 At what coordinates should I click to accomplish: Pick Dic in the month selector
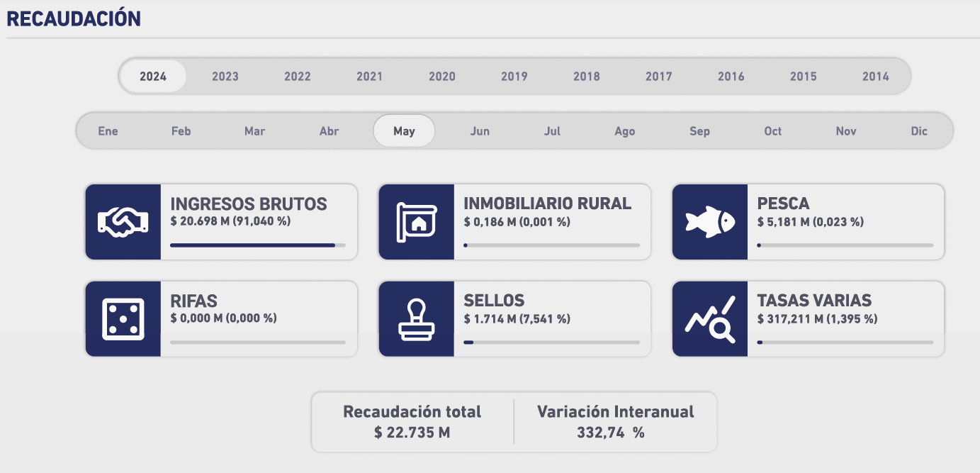[919, 131]
